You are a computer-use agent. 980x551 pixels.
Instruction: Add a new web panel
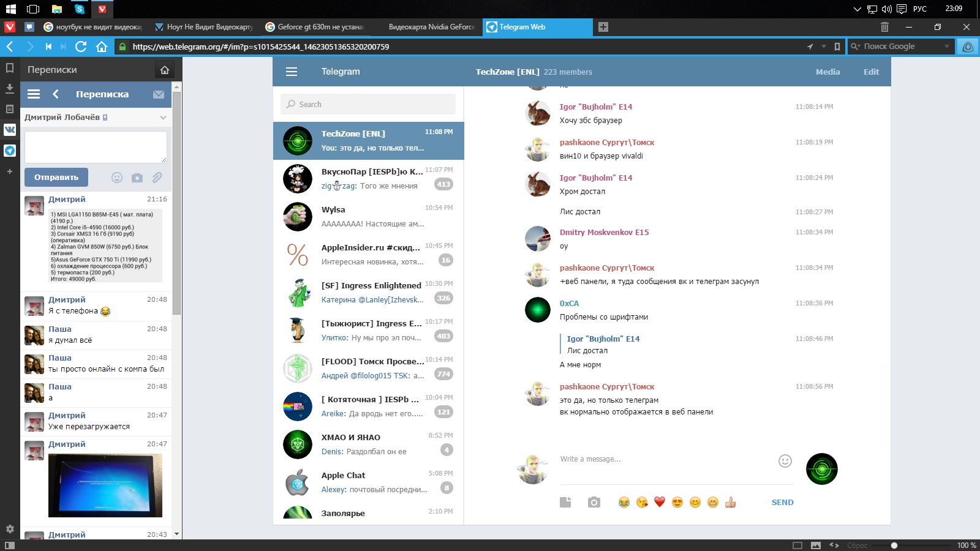coord(10,171)
